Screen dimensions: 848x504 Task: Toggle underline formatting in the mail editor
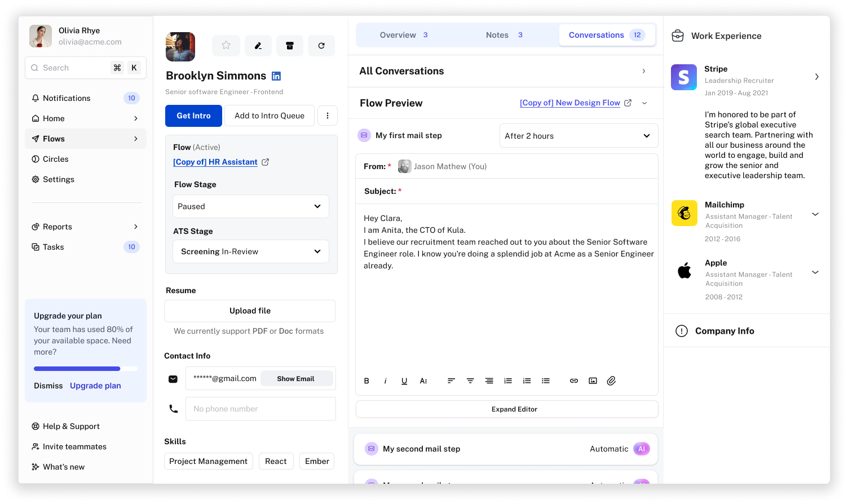tap(404, 381)
